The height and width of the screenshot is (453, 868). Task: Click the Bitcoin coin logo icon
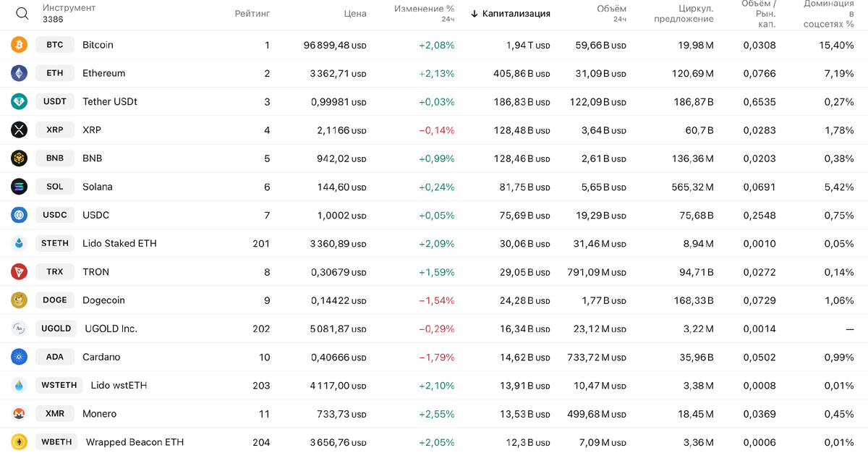(19, 45)
